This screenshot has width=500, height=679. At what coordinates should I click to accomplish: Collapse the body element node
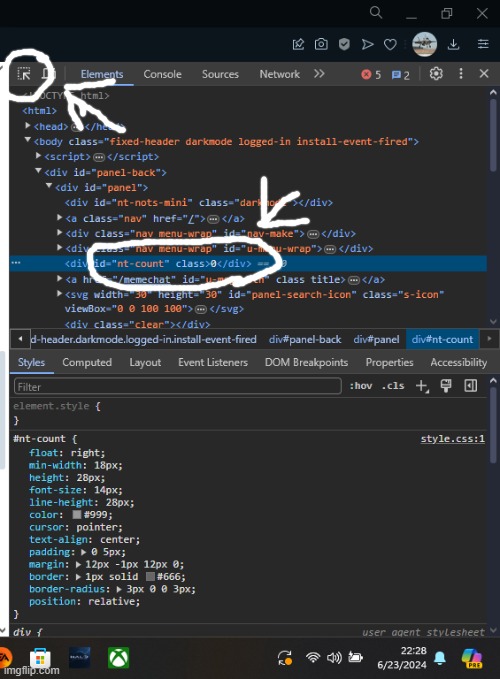(28, 140)
